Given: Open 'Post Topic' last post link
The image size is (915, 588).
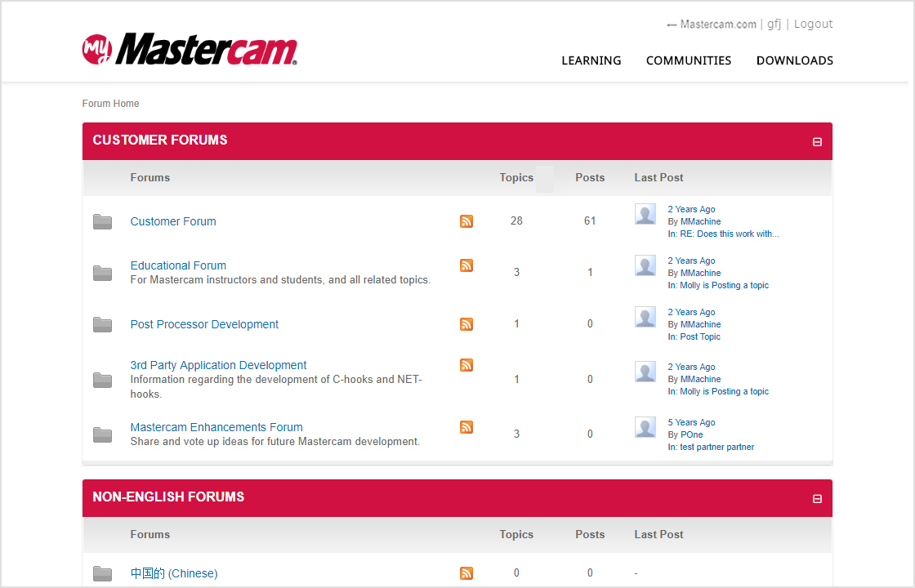Looking at the screenshot, I should [x=694, y=336].
